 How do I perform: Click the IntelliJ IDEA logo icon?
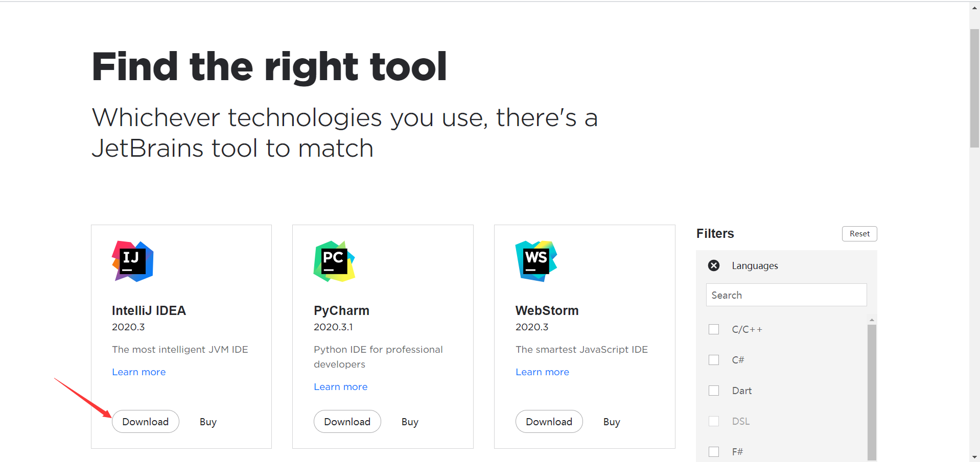(x=133, y=261)
